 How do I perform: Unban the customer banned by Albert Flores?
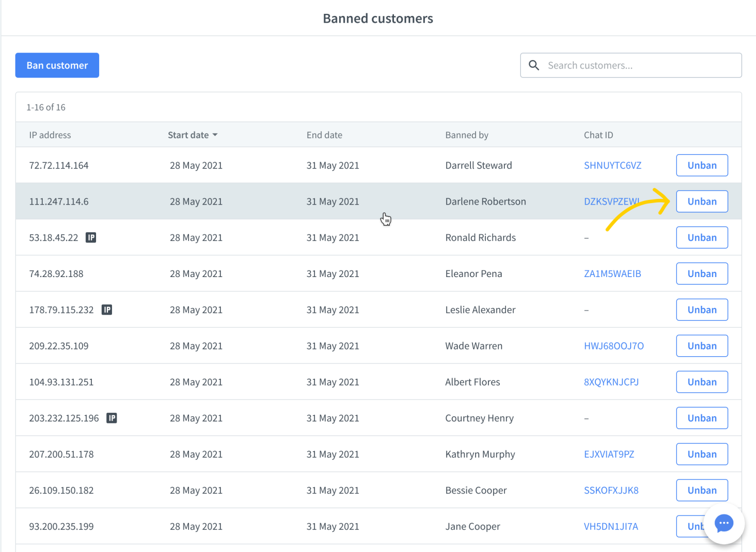pos(702,382)
